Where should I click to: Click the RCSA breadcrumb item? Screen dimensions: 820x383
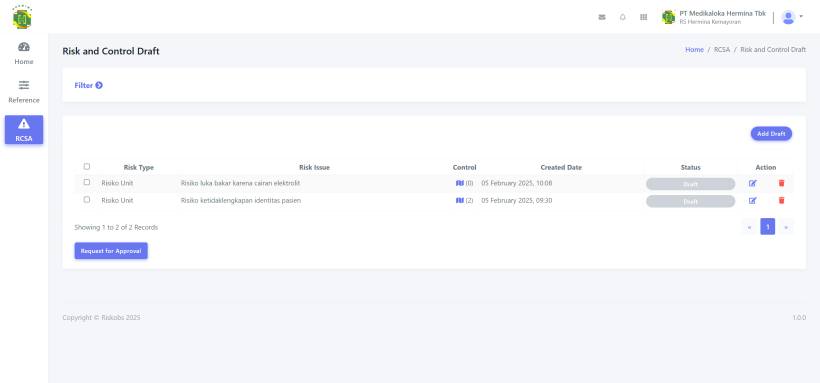coord(722,50)
